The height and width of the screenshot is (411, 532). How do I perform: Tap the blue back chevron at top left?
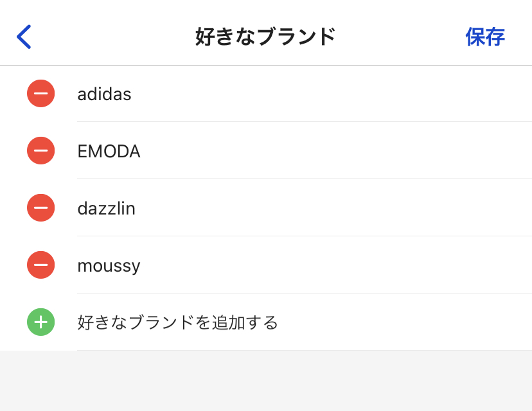24,37
